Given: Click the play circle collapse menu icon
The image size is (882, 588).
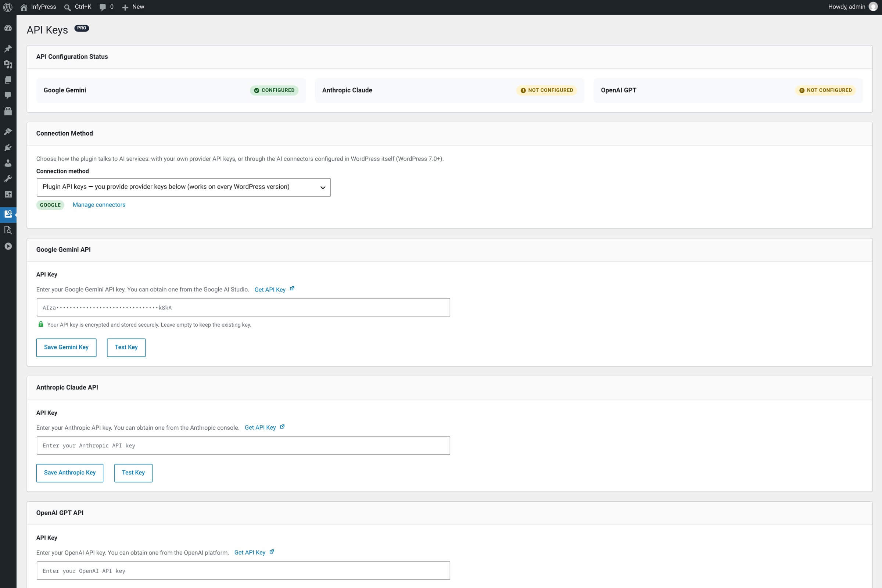Looking at the screenshot, I should coord(8,246).
